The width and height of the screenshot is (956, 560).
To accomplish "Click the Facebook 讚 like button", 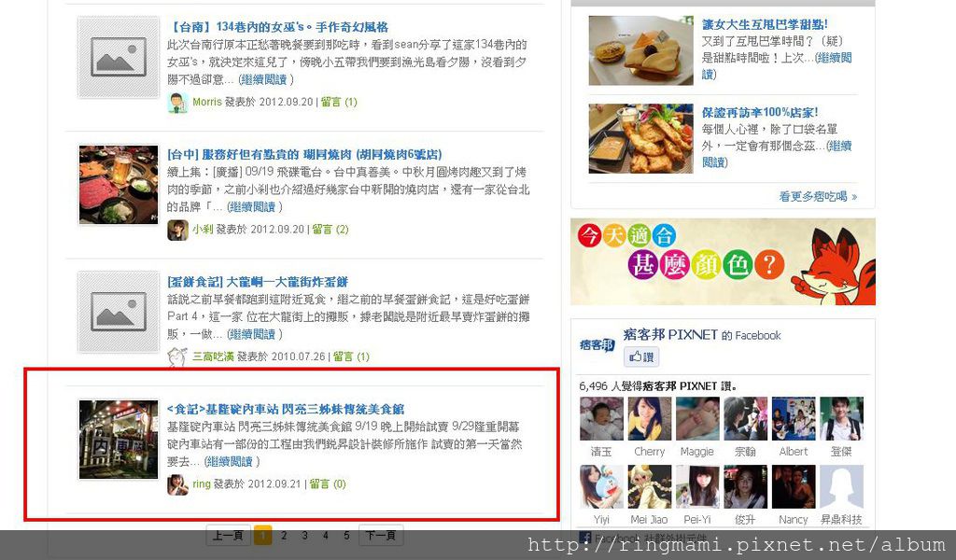I will (640, 357).
